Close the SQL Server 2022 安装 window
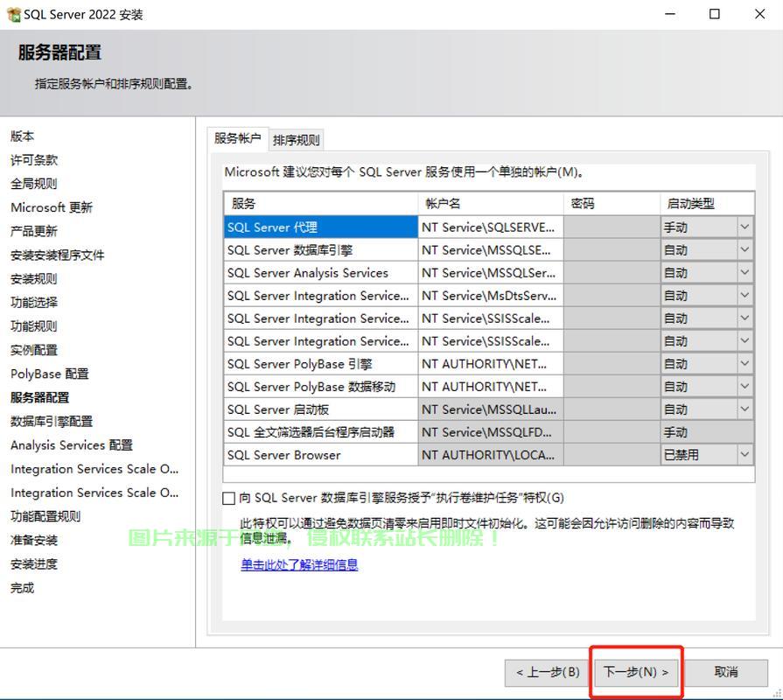 click(x=759, y=14)
